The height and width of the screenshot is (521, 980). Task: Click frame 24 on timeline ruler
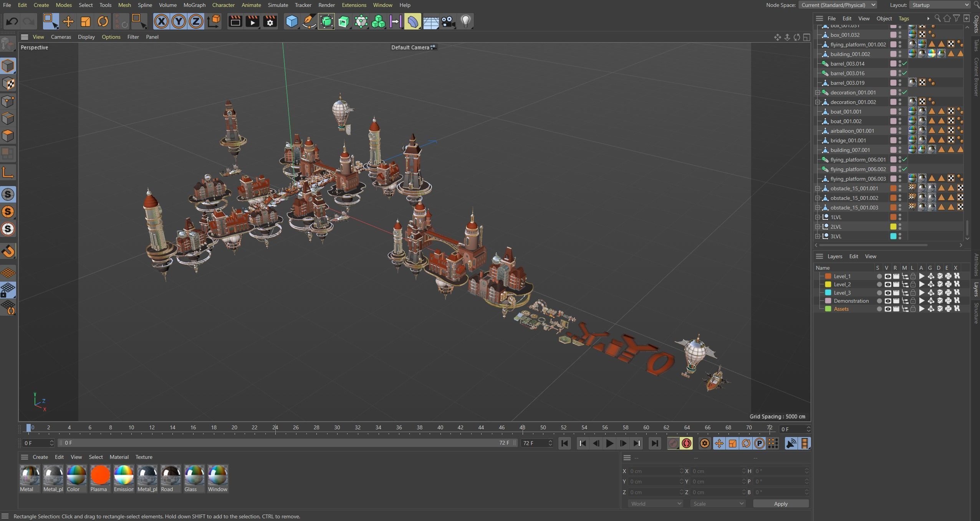point(275,427)
